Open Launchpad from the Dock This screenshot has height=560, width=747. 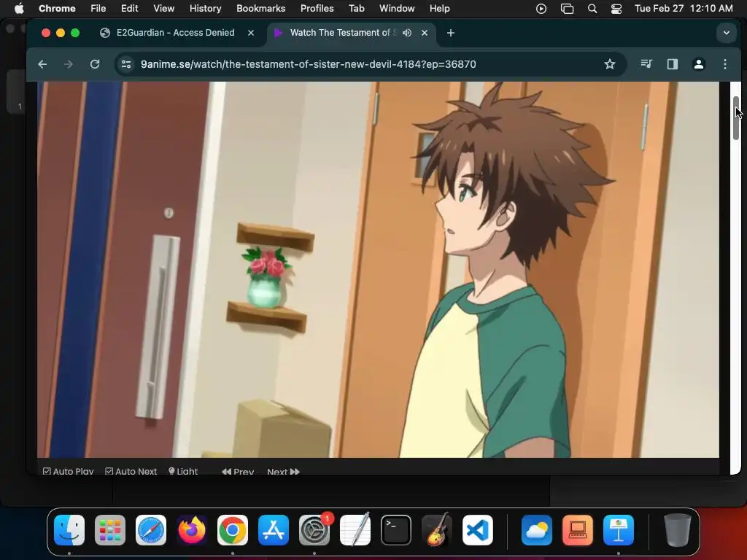[x=110, y=530]
